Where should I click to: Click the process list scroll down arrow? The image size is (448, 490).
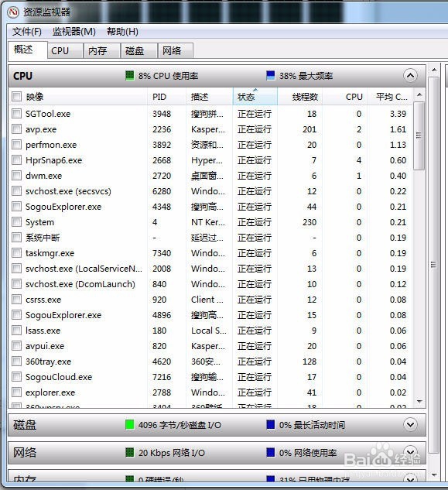tap(419, 401)
